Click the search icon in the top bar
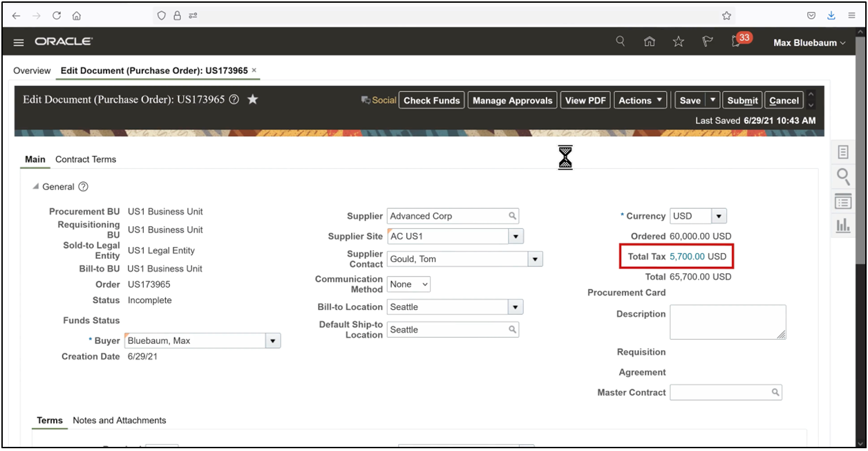 (x=620, y=41)
